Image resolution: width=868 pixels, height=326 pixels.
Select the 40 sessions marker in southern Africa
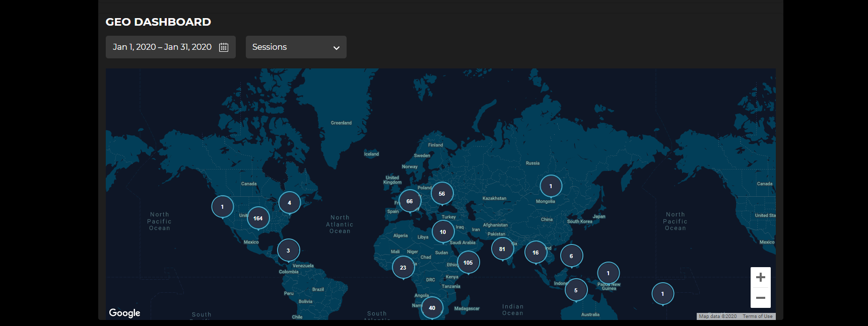(432, 308)
